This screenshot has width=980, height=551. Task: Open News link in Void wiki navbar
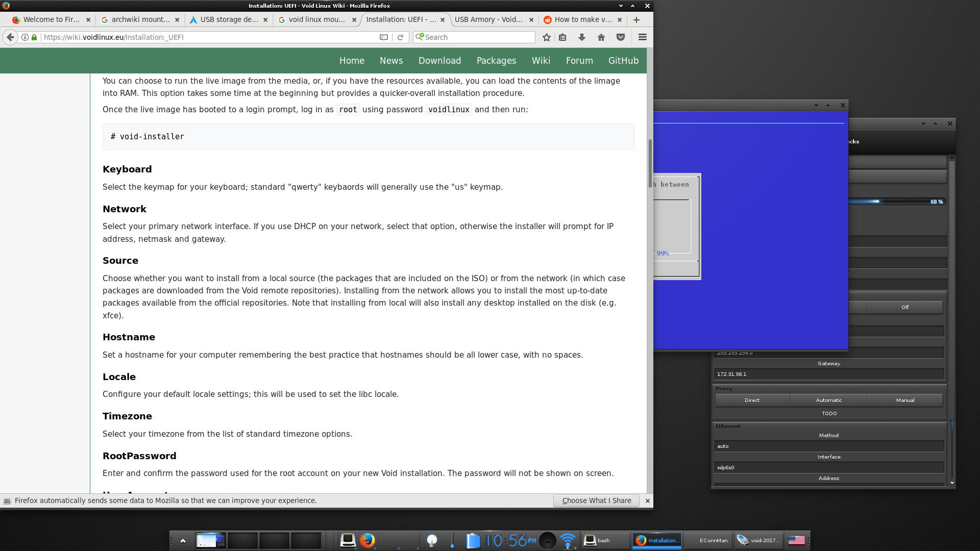point(391,61)
